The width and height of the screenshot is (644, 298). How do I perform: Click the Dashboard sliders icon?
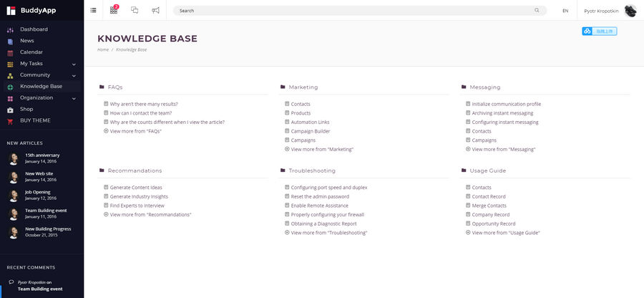pyautogui.click(x=10, y=30)
